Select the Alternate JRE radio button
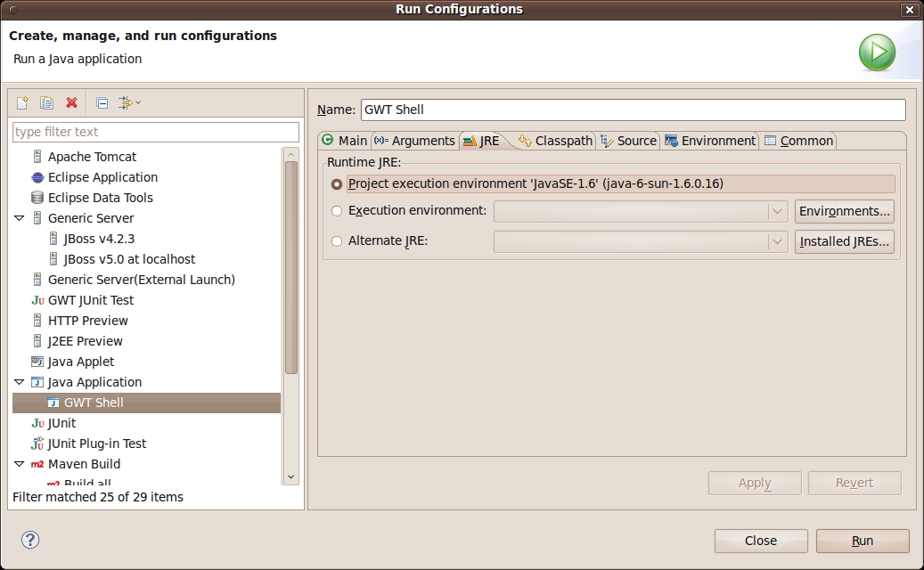 337,240
